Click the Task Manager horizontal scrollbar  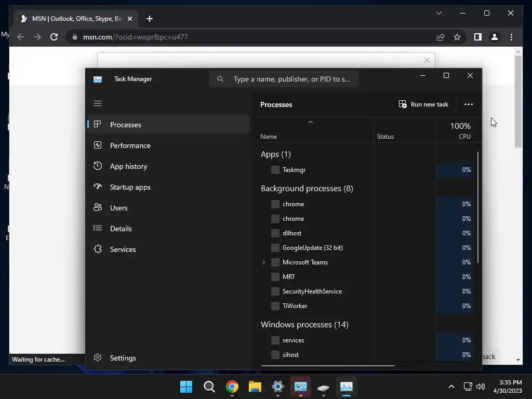328,366
